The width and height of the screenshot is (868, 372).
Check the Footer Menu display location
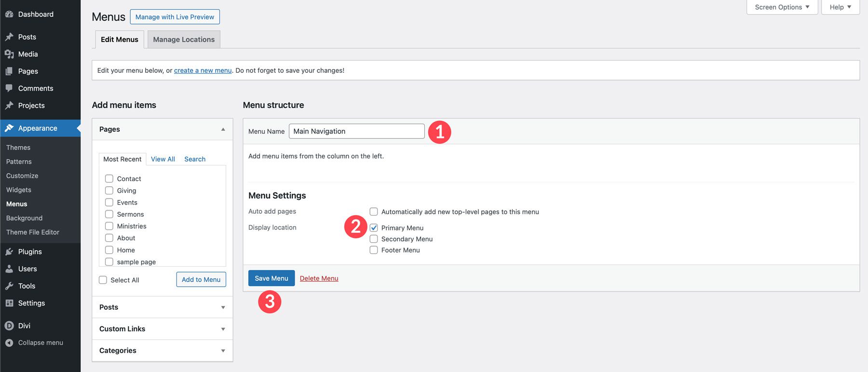pos(374,250)
